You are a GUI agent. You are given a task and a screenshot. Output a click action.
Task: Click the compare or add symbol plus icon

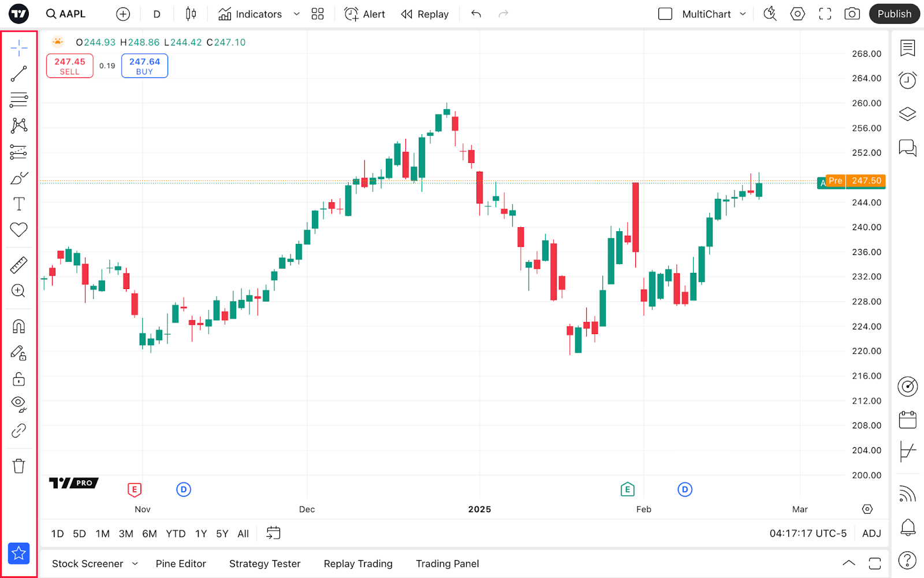coord(123,14)
